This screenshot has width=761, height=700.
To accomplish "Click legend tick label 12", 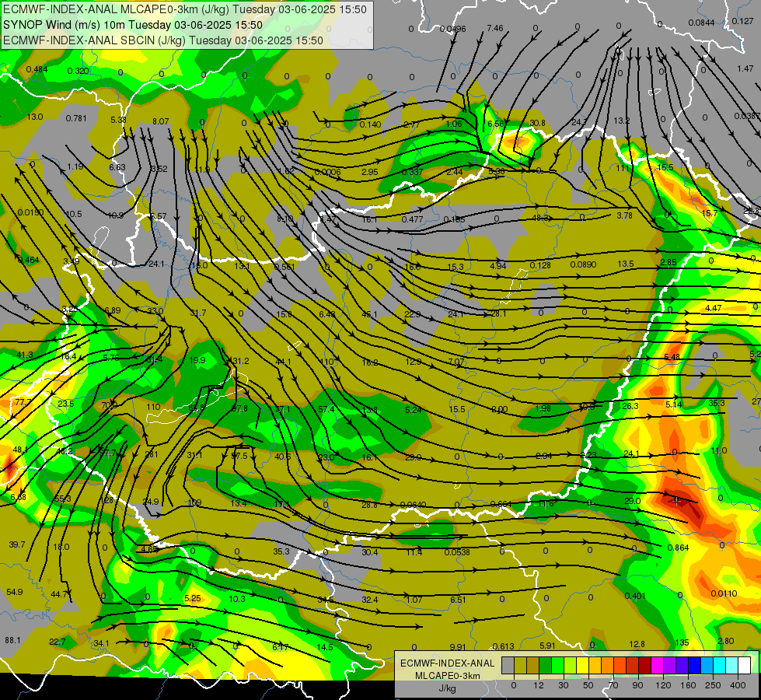I will click(x=538, y=685).
